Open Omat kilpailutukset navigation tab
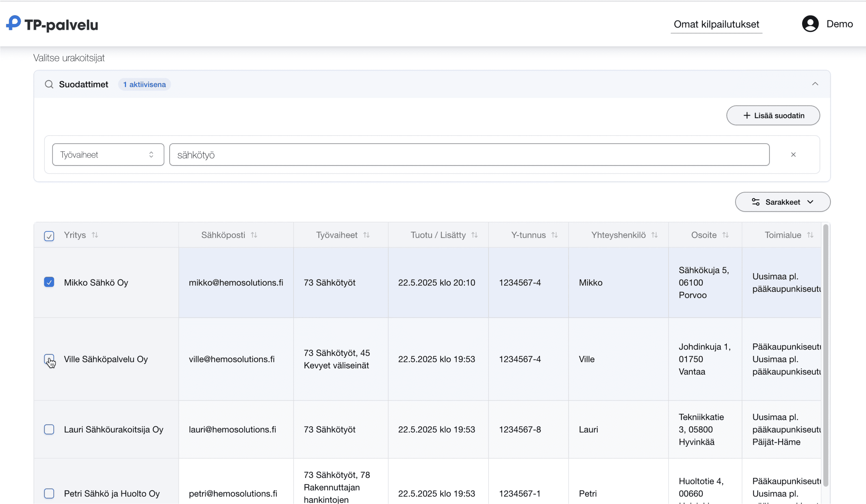The height and width of the screenshot is (504, 866). pos(716,24)
